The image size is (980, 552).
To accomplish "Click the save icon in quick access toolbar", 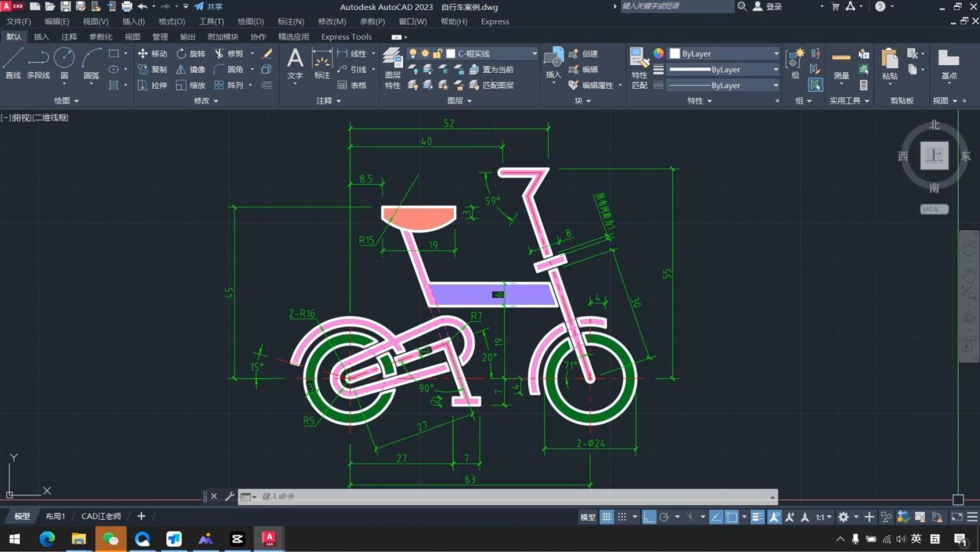I will click(65, 6).
